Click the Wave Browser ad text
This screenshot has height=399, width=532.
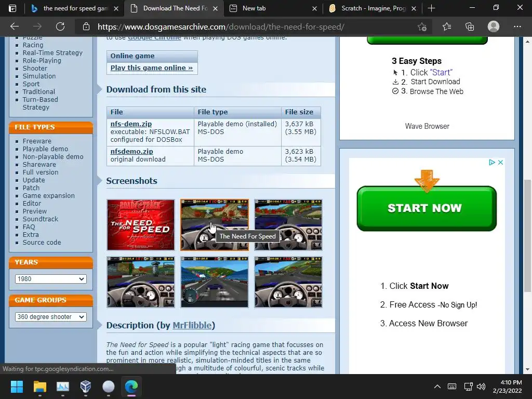click(x=427, y=126)
